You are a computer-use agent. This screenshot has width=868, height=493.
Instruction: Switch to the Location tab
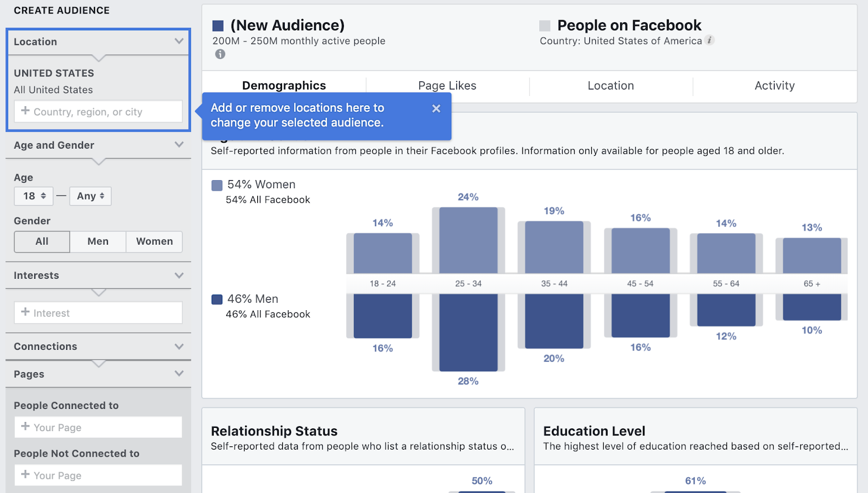click(x=611, y=86)
